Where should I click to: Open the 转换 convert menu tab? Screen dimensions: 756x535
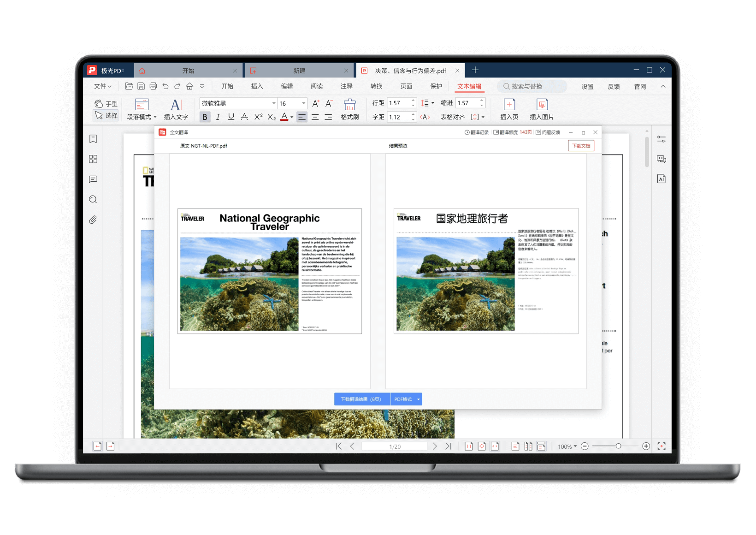[377, 86]
